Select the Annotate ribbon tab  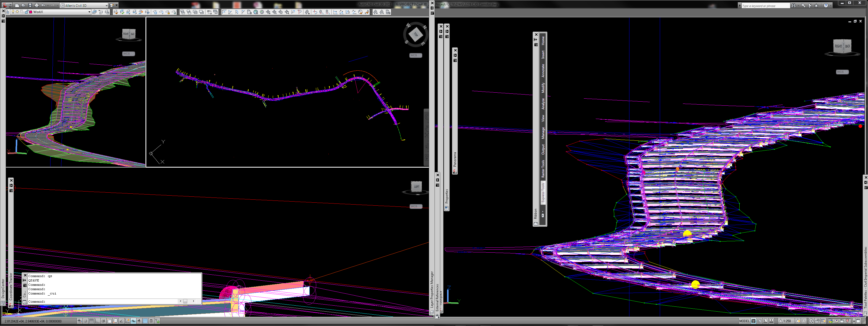click(543, 71)
